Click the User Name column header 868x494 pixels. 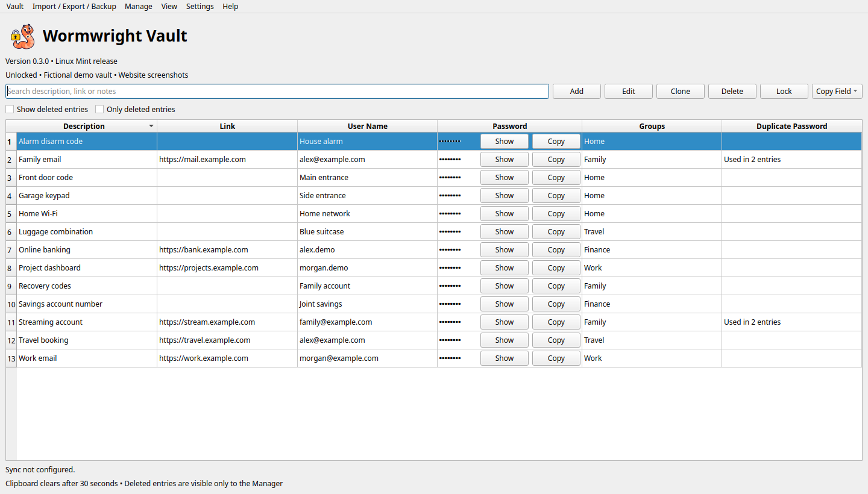(x=368, y=126)
